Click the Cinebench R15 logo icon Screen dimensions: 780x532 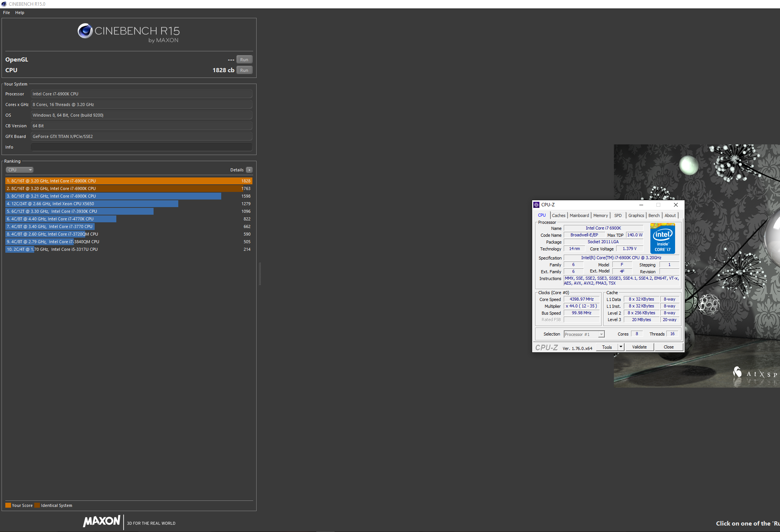[x=85, y=31]
